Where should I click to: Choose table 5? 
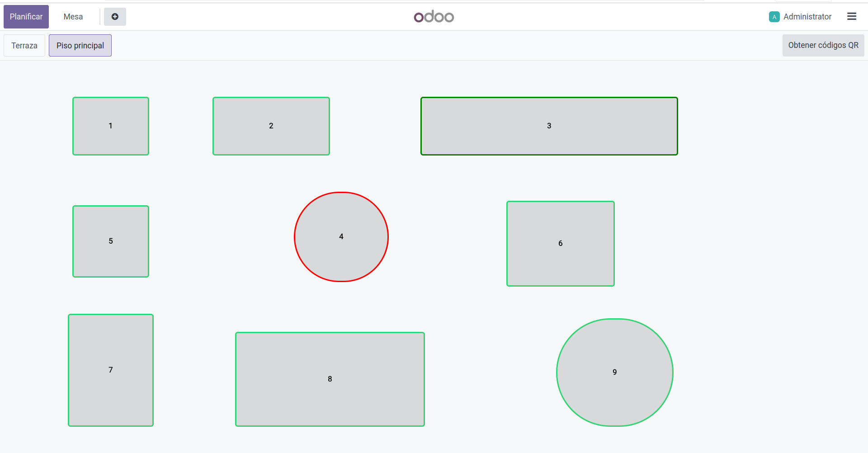[x=111, y=241]
